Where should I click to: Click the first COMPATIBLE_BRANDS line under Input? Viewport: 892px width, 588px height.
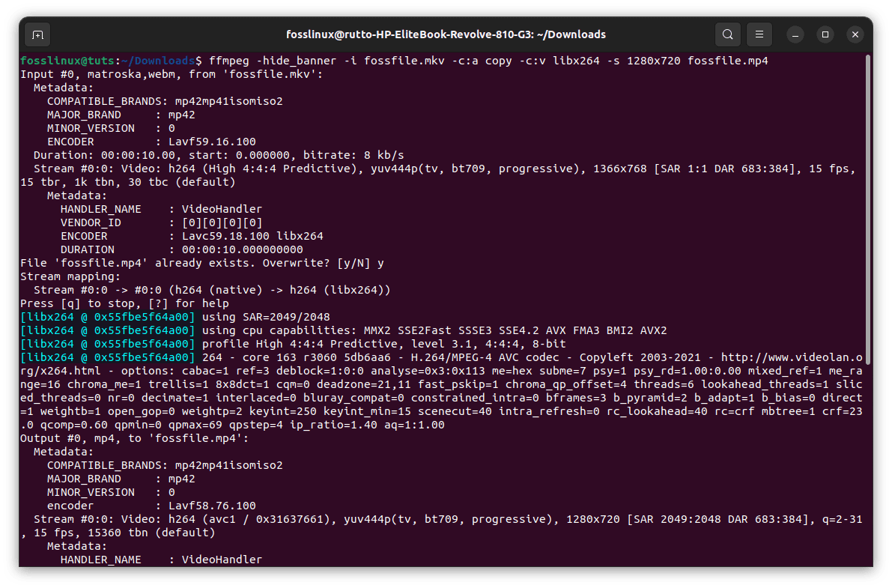pos(165,101)
